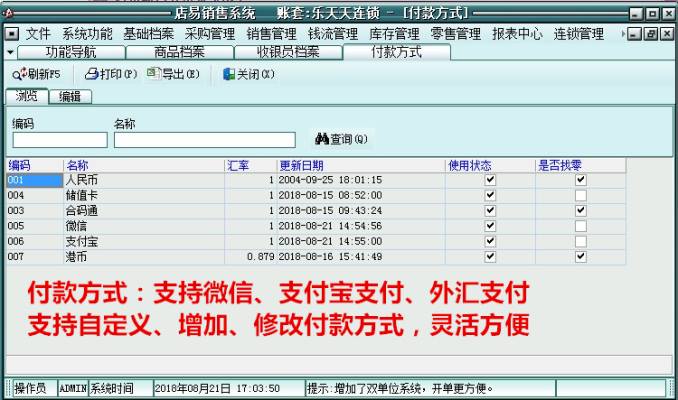678x400 pixels.
Task: Select the row named 港币
Action: pyautogui.click(x=316, y=256)
